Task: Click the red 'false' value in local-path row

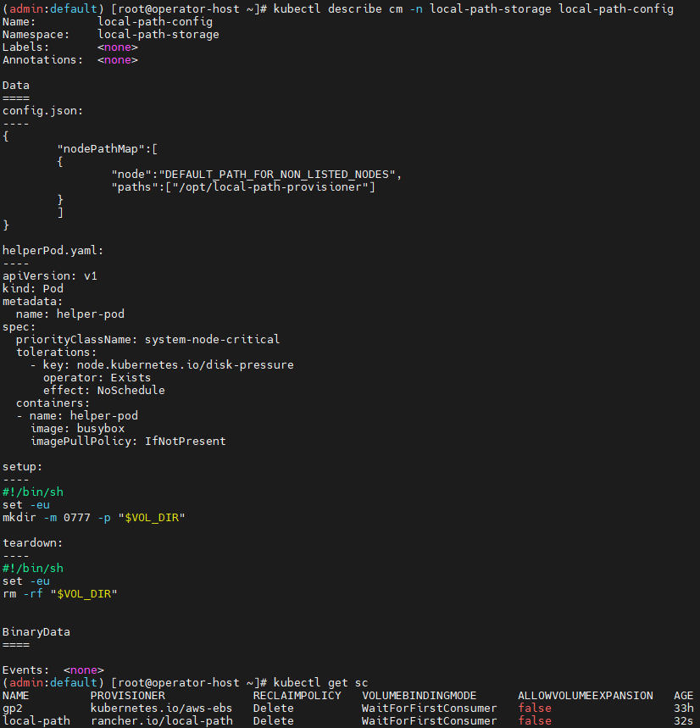Action: (535, 721)
